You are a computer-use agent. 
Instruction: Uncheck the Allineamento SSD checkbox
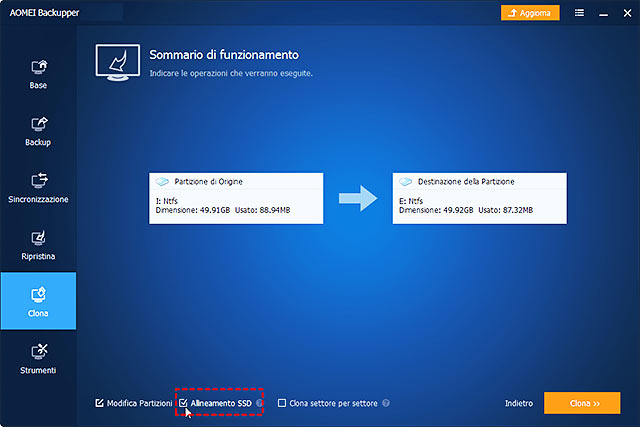click(x=183, y=403)
